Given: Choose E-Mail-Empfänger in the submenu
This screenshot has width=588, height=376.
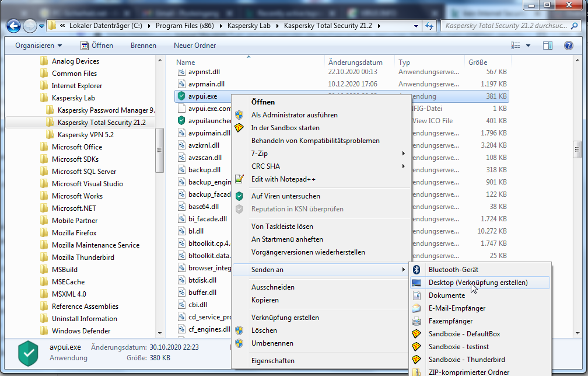Looking at the screenshot, I should point(480,308).
